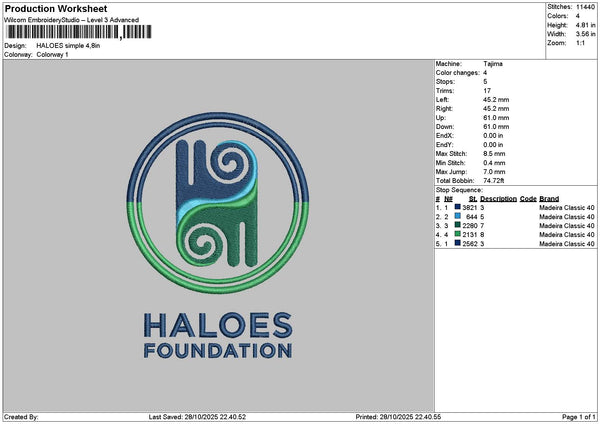
Task: Click the 'Colorway 1' value
Action: 52,55
